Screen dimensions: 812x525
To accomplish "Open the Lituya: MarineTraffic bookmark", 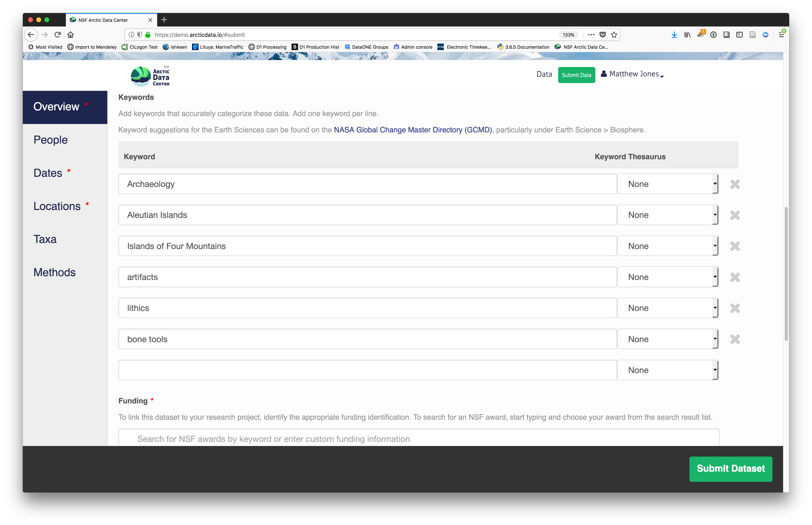I will pyautogui.click(x=217, y=47).
